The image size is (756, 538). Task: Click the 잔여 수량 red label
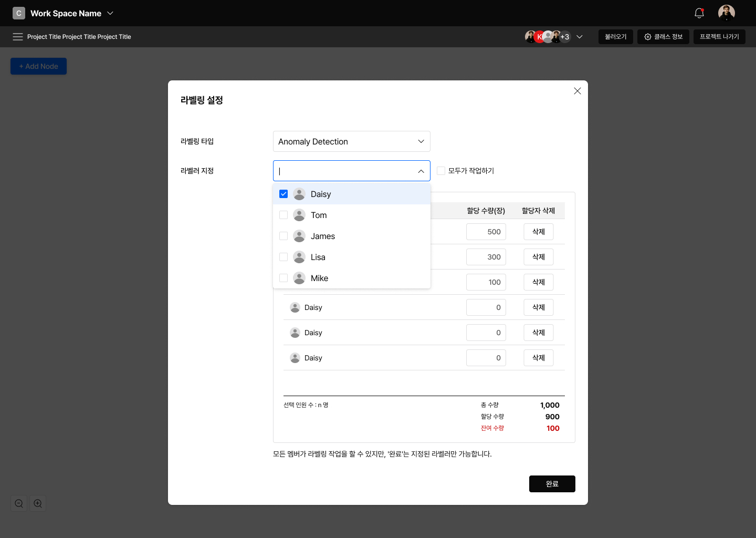pyautogui.click(x=492, y=428)
